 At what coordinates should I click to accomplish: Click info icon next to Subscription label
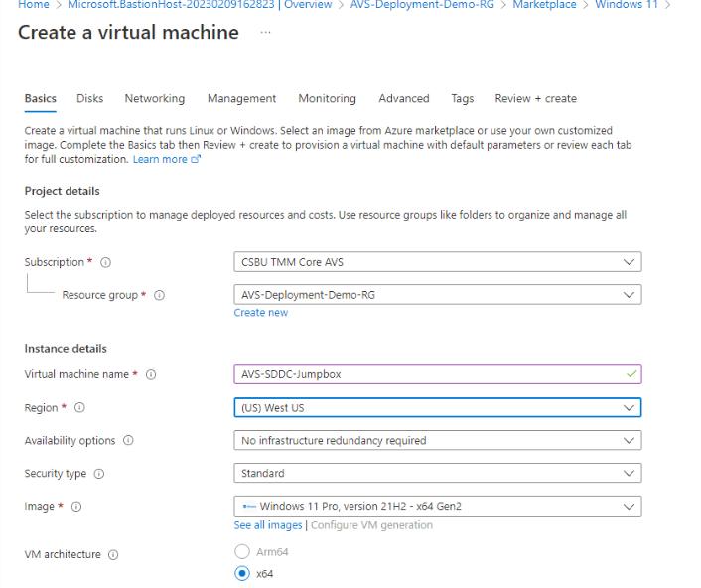pos(105,263)
